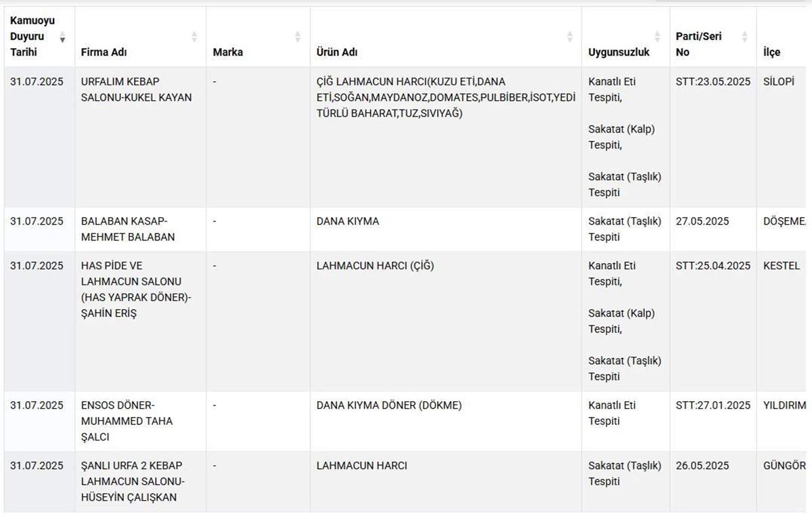Click BALABAN KASAP-MEHMET BALABAN firm name

coord(128,229)
